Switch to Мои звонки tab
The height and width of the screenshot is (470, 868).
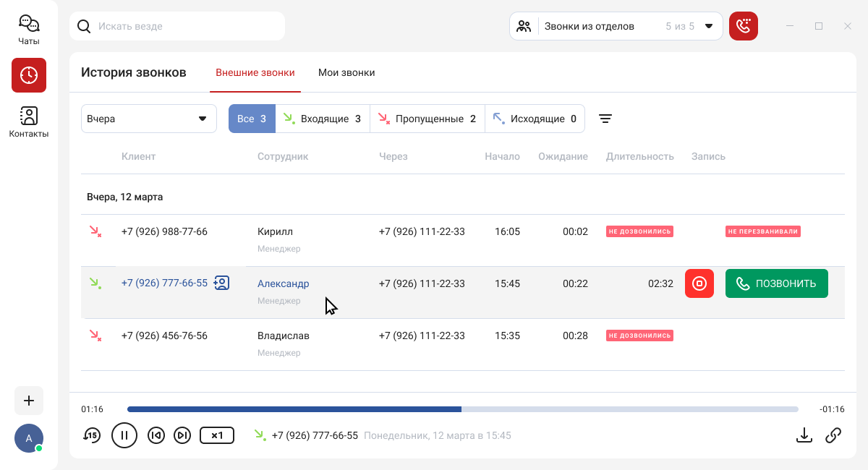pos(346,73)
